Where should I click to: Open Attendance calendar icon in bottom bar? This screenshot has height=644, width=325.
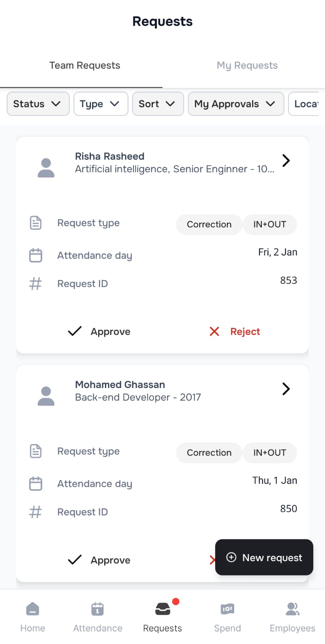tap(97, 609)
